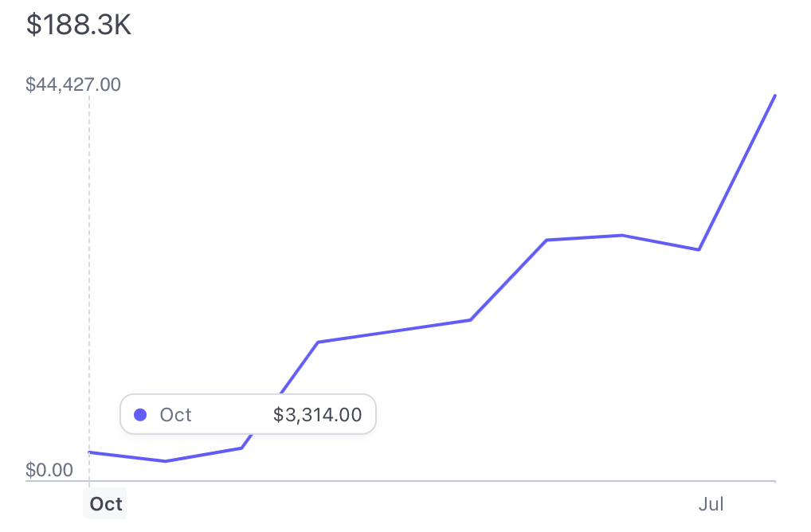Click the $188.3K total figure
The height and width of the screenshot is (532, 811).
pyautogui.click(x=79, y=25)
